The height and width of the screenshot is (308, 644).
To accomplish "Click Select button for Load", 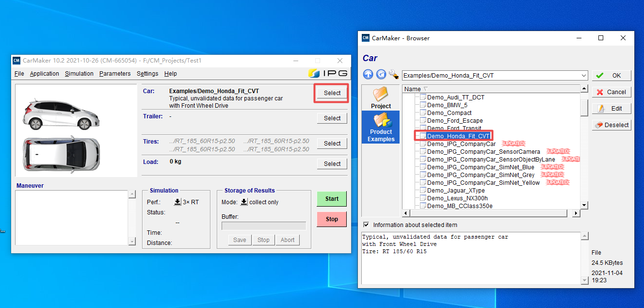I will [x=332, y=163].
